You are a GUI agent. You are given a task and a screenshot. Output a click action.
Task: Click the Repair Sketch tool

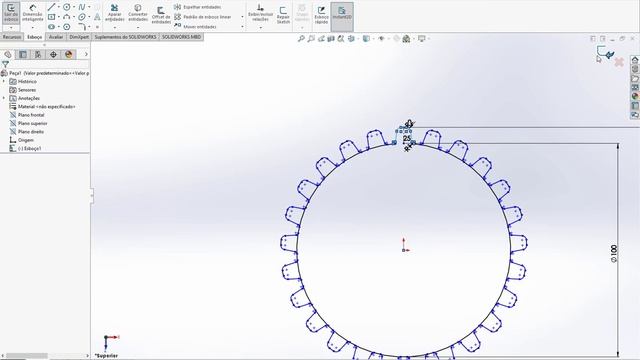283,15
